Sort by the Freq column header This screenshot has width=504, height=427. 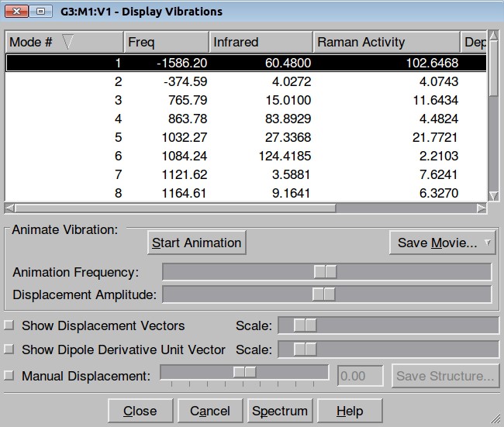click(x=167, y=42)
